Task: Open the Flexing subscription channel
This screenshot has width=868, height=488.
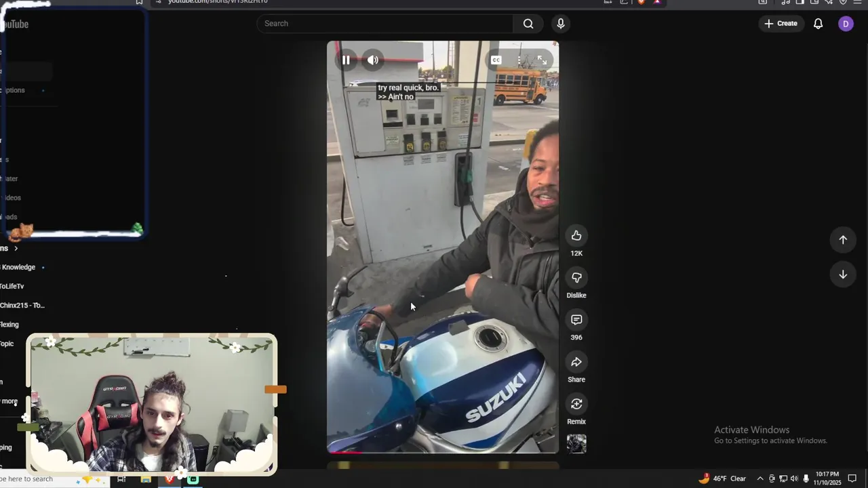Action: coord(9,325)
